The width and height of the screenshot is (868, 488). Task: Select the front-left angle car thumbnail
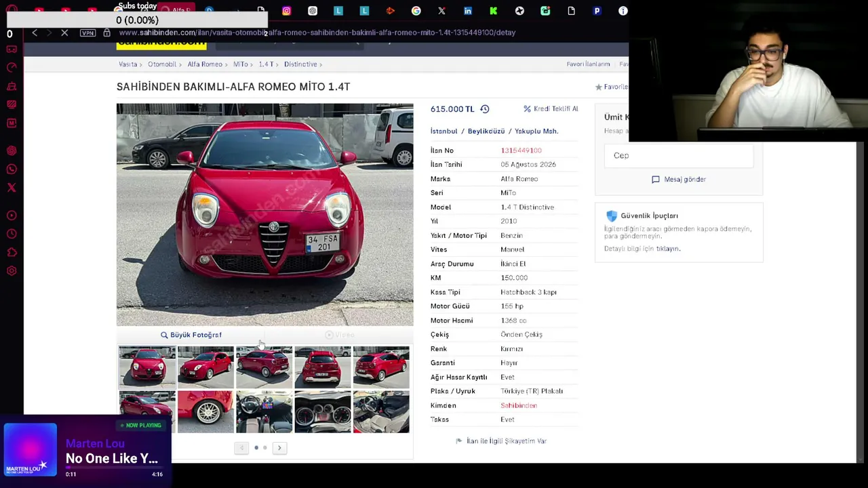pyautogui.click(x=205, y=367)
